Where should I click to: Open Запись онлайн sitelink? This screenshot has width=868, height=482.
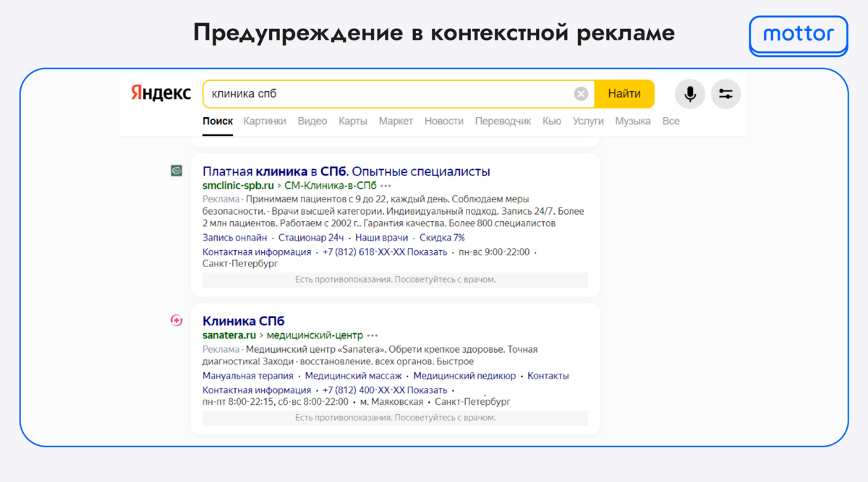pyautogui.click(x=235, y=238)
